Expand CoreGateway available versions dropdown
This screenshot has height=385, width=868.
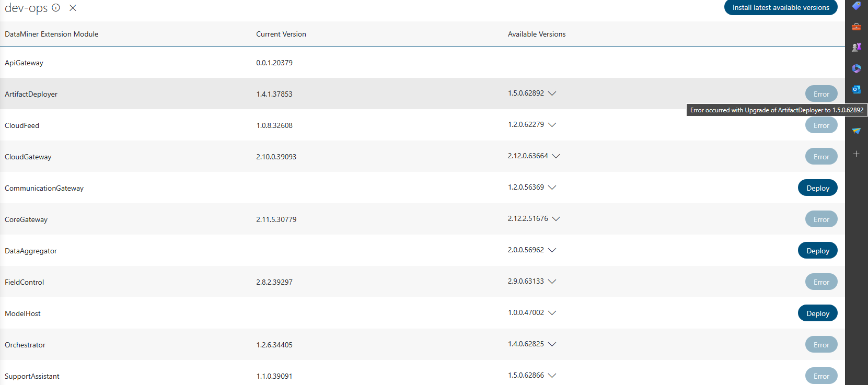click(556, 219)
